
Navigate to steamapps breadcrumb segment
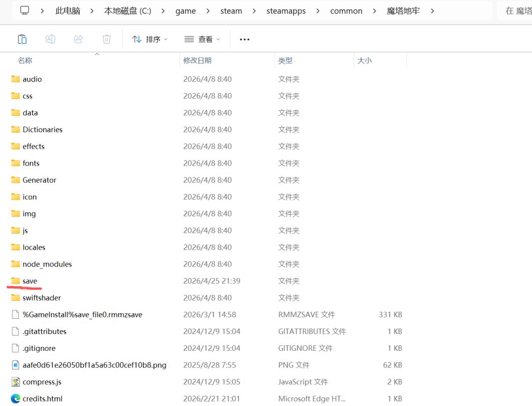pyautogui.click(x=286, y=11)
